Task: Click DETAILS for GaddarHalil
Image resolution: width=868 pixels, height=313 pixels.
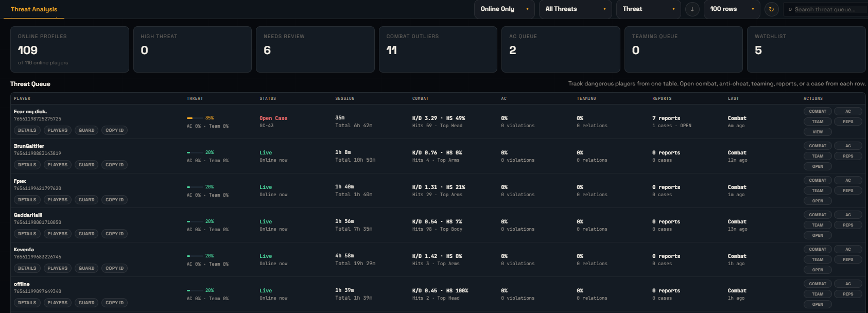Action: point(27,234)
